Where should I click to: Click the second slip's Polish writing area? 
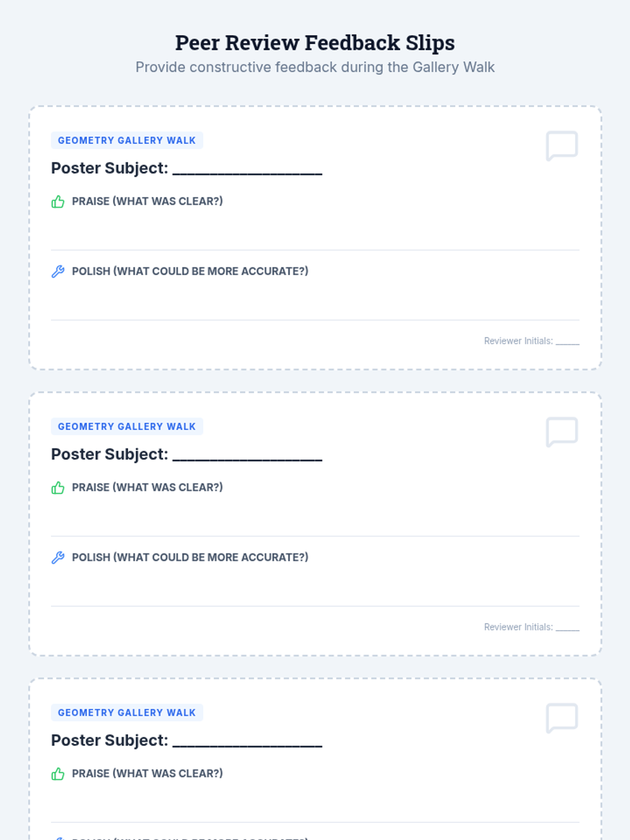tap(315, 587)
